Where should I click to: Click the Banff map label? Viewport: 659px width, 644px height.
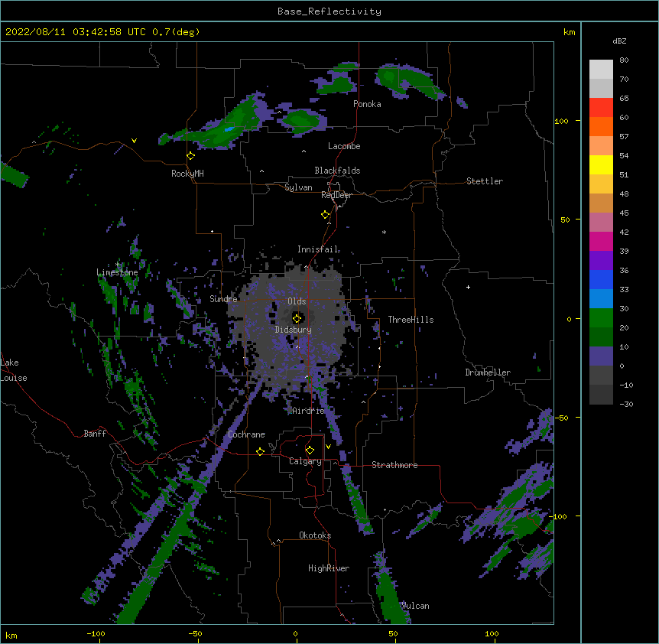pyautogui.click(x=95, y=434)
